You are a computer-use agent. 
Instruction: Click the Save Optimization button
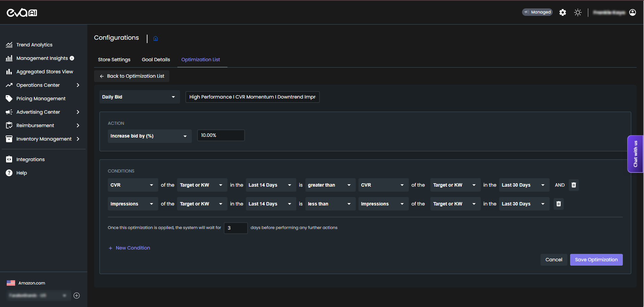[596, 260]
